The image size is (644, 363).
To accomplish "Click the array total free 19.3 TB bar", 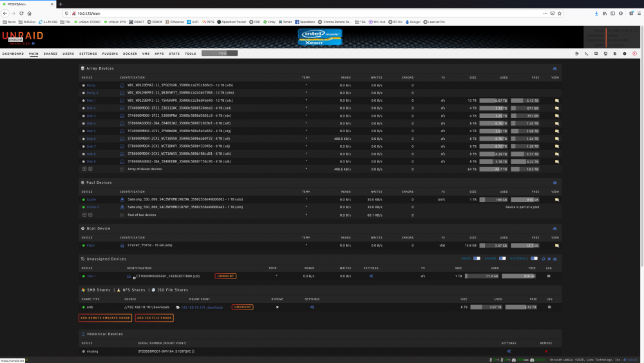I will tap(525, 170).
